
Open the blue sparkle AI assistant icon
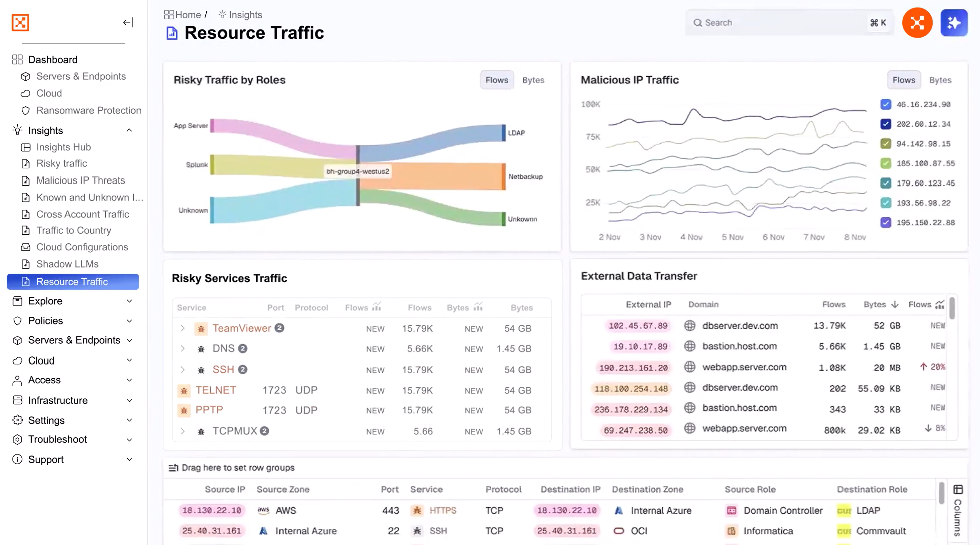click(953, 23)
